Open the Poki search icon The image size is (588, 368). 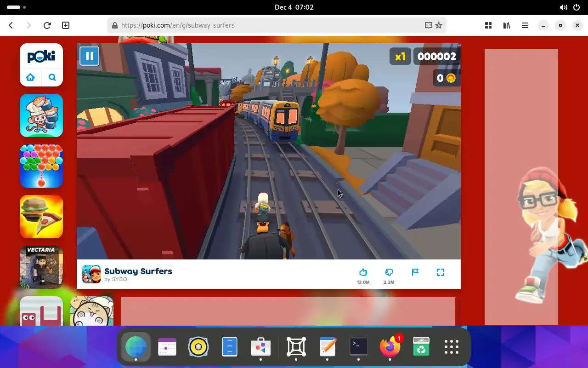click(52, 77)
